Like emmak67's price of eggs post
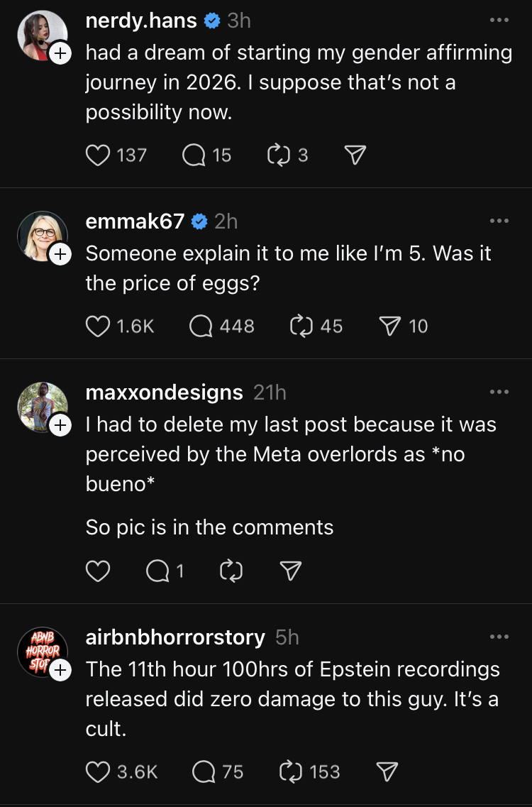532x807 pixels. click(98, 326)
